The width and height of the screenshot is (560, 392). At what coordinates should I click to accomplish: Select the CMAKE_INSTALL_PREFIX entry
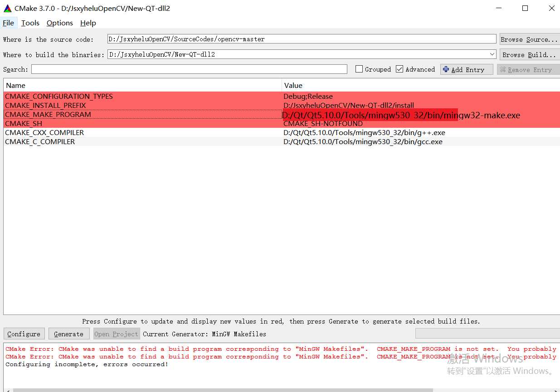tap(45, 105)
